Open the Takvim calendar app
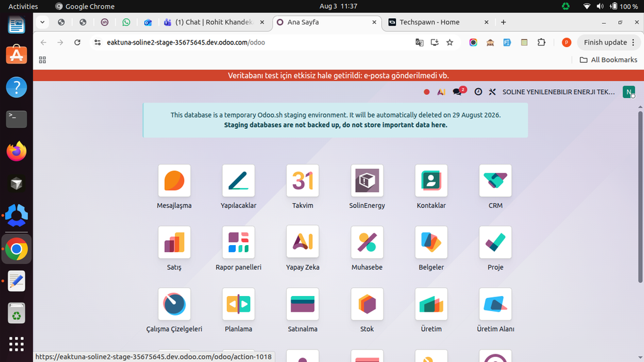Screen dimensions: 644x362 [303, 180]
